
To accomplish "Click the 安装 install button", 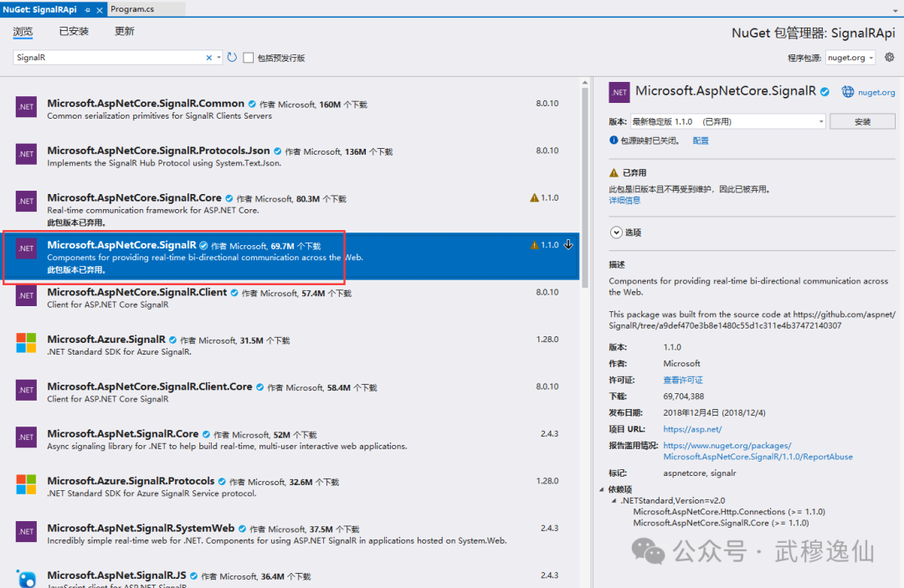I will pyautogui.click(x=862, y=121).
